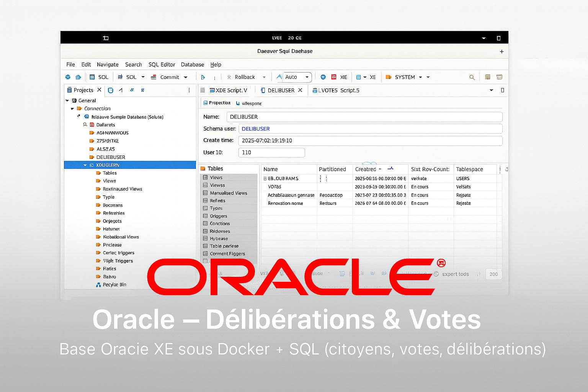This screenshot has width=588, height=392.
Task: Click the magnifier search icon in toolbar
Action: coord(472,77)
